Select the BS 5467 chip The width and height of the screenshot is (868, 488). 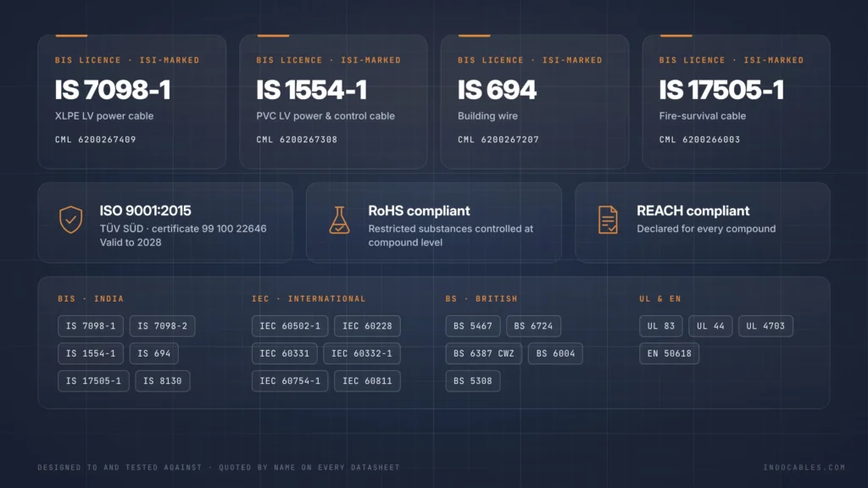pos(473,326)
